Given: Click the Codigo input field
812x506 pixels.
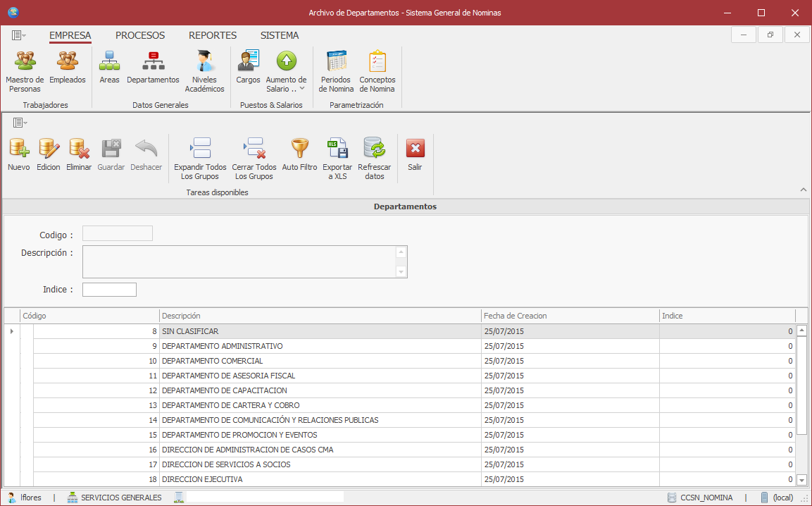Looking at the screenshot, I should (118, 233).
